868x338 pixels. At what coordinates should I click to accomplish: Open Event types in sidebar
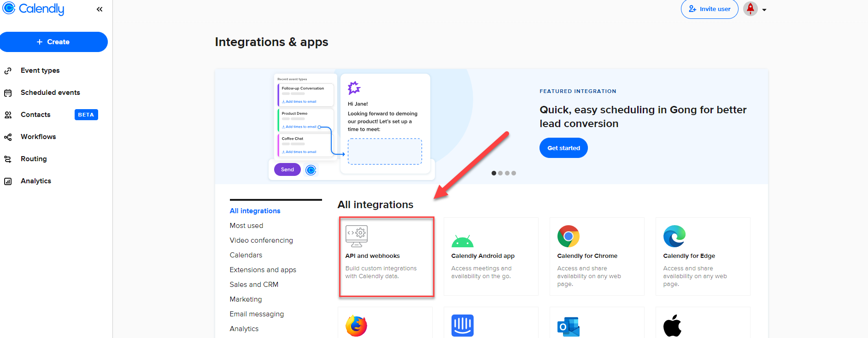coord(40,70)
